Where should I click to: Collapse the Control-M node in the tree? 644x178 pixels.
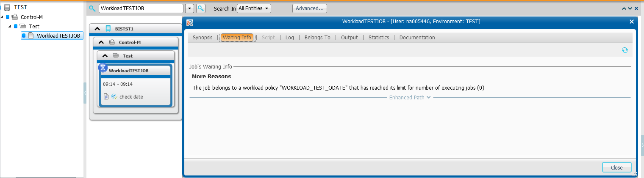tap(3, 17)
